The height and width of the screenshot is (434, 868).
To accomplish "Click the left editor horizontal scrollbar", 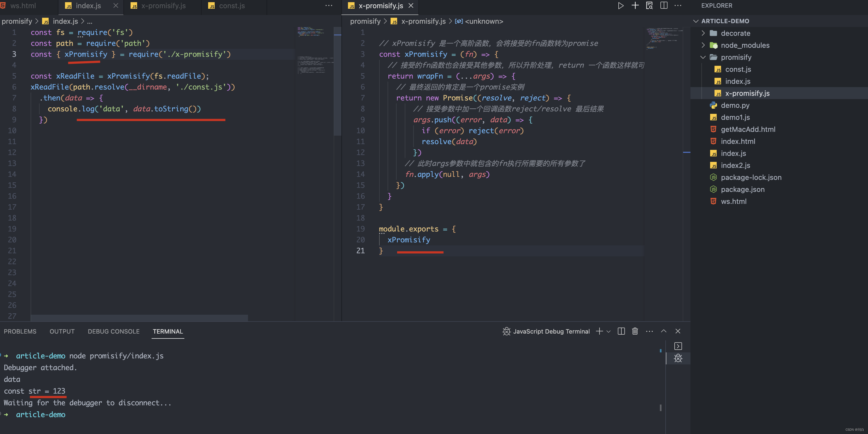I will (139, 317).
